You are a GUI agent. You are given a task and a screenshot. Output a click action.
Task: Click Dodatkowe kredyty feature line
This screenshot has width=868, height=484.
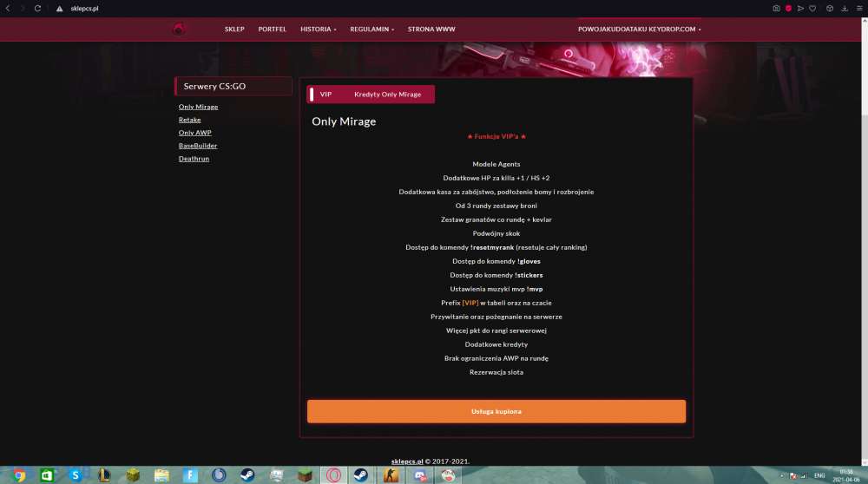[496, 344]
